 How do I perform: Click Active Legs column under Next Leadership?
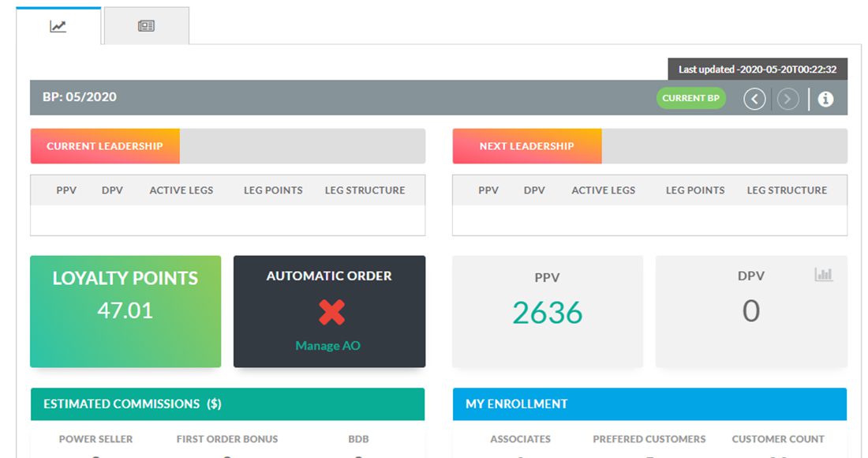[603, 190]
